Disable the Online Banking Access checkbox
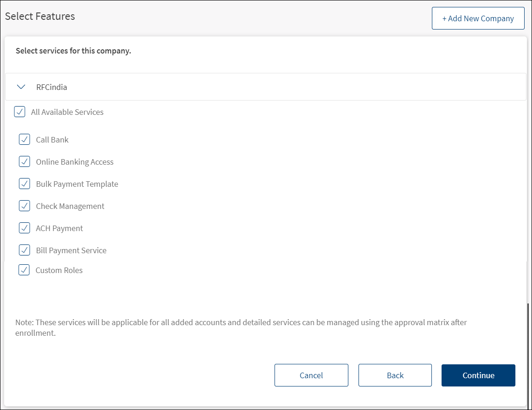This screenshot has height=410, width=532. pyautogui.click(x=24, y=161)
